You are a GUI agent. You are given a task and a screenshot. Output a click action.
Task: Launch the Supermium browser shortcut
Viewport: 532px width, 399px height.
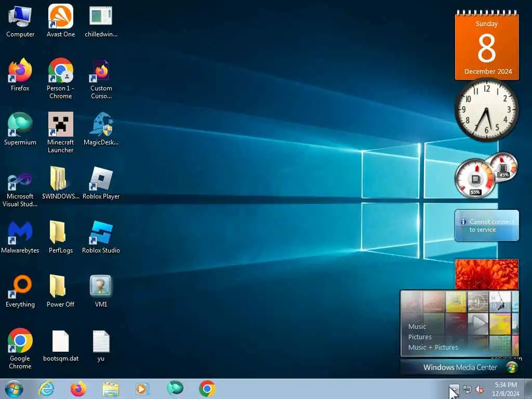point(20,129)
